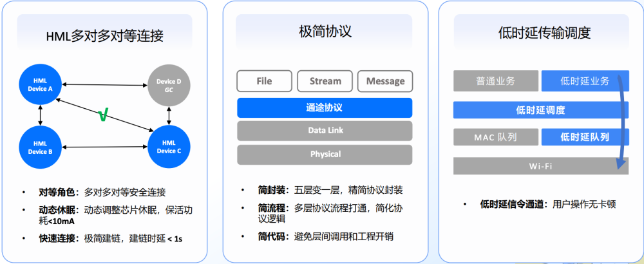Image resolution: width=644 pixels, height=264 pixels.
Task: Click the text 简流程
Action: (270, 208)
